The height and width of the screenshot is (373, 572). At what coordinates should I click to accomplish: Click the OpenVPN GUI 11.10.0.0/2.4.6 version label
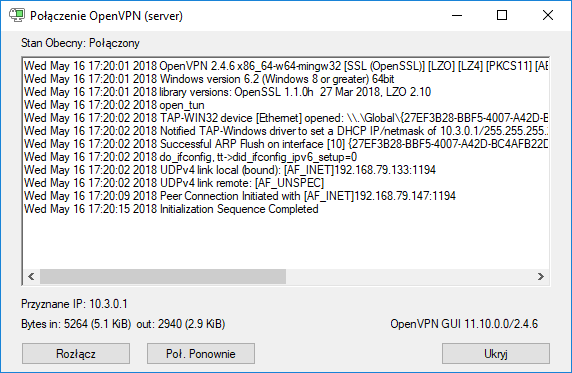(x=464, y=324)
